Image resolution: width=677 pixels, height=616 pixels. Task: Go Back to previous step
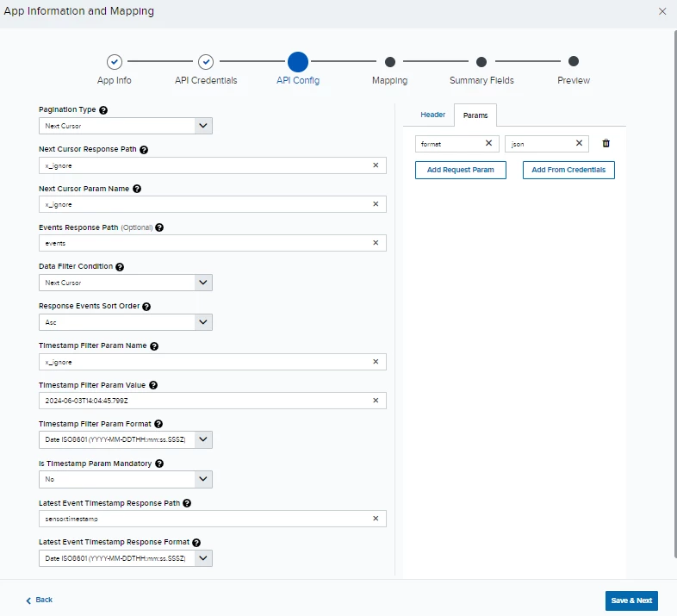click(x=40, y=600)
